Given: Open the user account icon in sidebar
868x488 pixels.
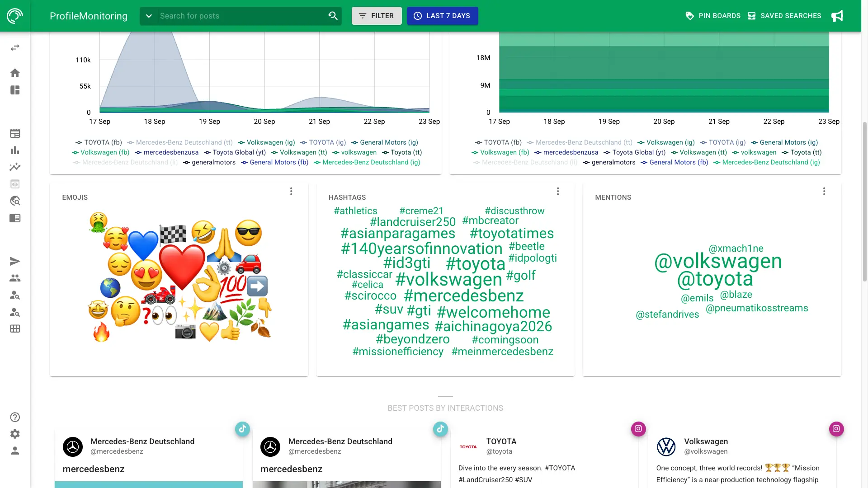Looking at the screenshot, I should 15,450.
